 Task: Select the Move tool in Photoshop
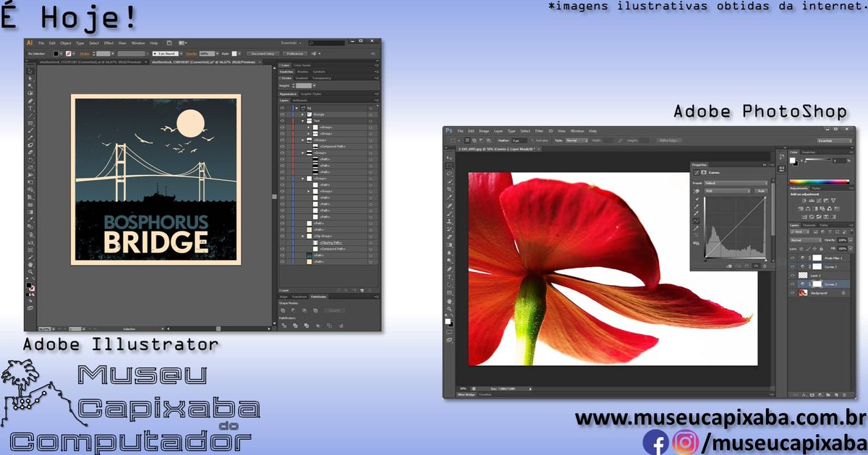point(449,158)
